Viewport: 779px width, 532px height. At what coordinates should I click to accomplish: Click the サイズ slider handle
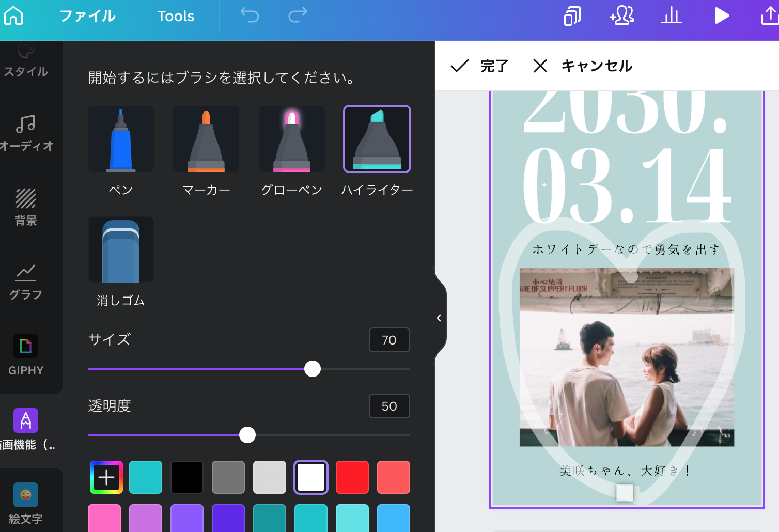point(313,369)
